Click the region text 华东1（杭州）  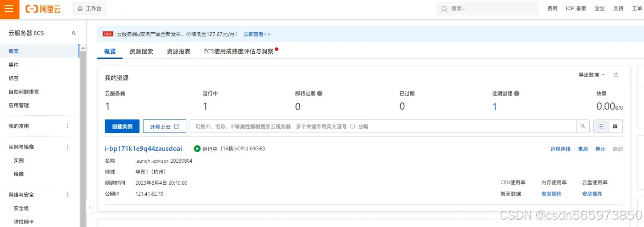pos(150,172)
